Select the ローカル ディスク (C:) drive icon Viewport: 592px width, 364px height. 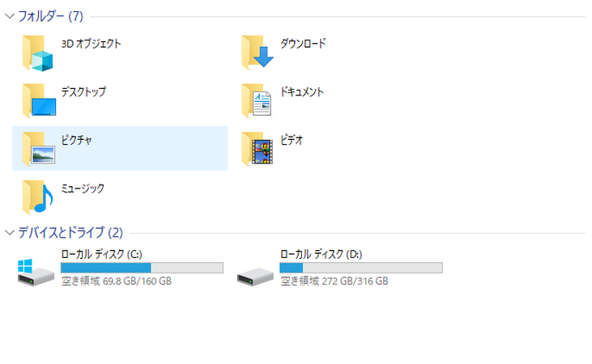(x=36, y=273)
